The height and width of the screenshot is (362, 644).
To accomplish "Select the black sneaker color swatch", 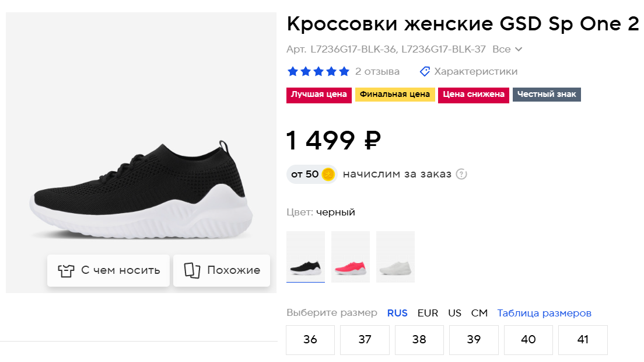I will 306,257.
